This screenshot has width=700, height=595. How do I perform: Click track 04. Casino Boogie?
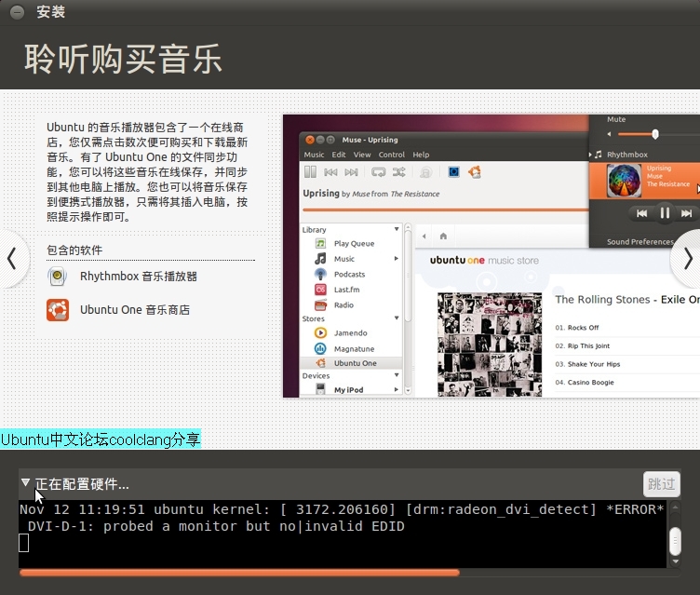(x=585, y=383)
